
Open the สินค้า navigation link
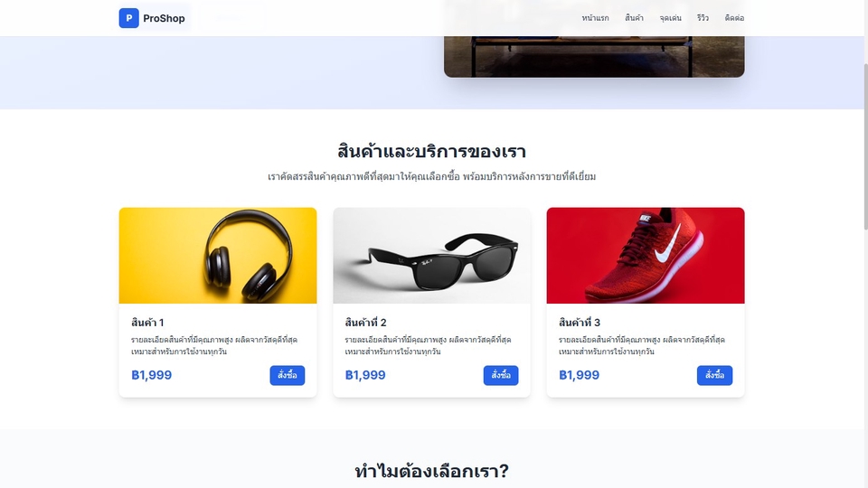(634, 18)
